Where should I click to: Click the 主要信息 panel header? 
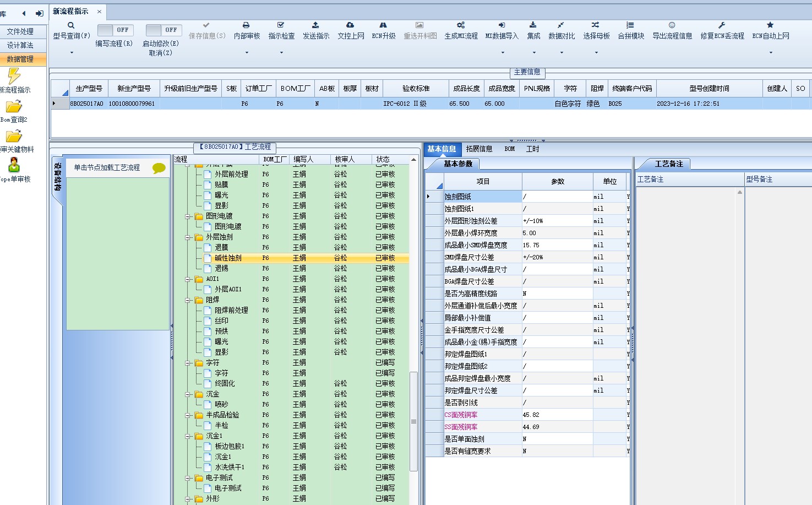point(527,72)
